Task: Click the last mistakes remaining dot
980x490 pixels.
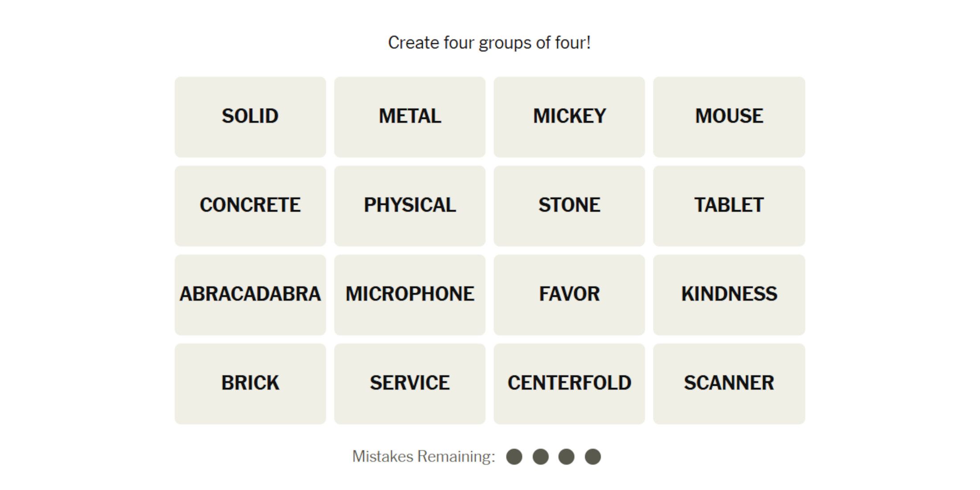Action: 592,457
